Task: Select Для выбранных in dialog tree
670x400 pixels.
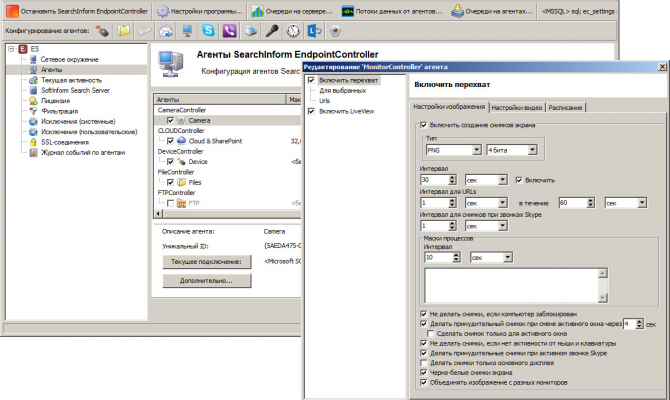Action: (343, 91)
